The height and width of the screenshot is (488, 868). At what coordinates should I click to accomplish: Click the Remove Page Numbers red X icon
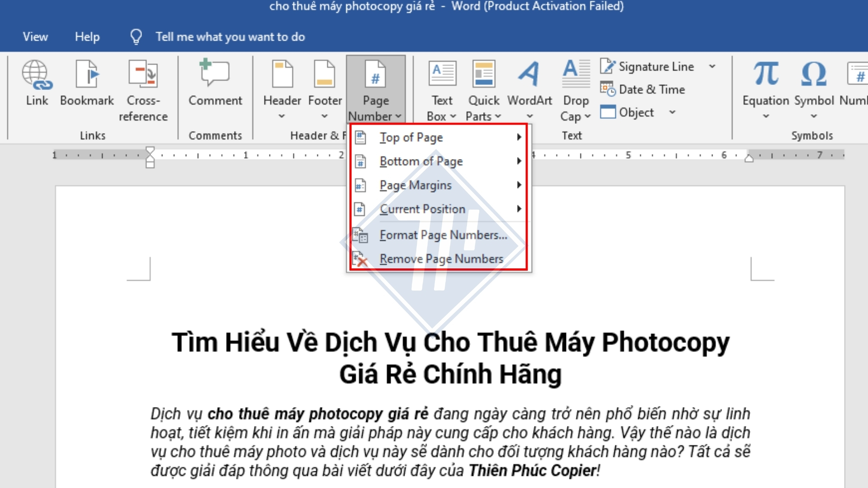pyautogui.click(x=360, y=259)
